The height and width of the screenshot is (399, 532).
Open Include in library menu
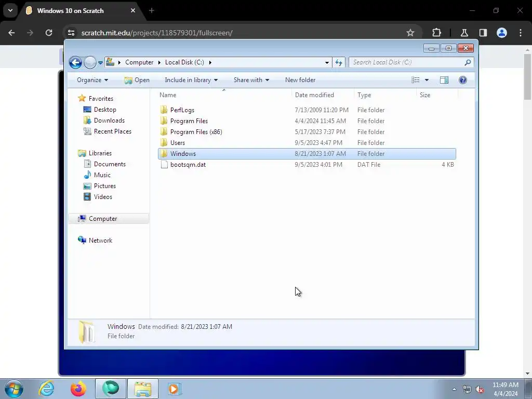[x=191, y=80]
